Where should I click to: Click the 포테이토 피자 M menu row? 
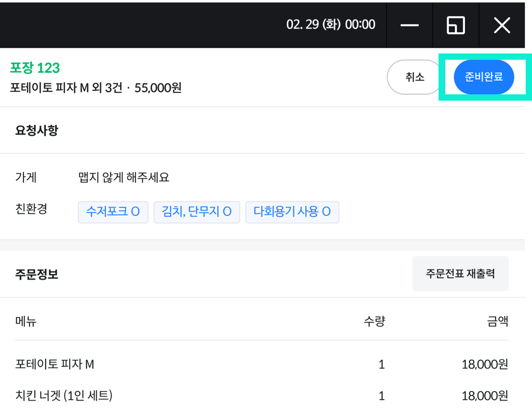(262, 364)
